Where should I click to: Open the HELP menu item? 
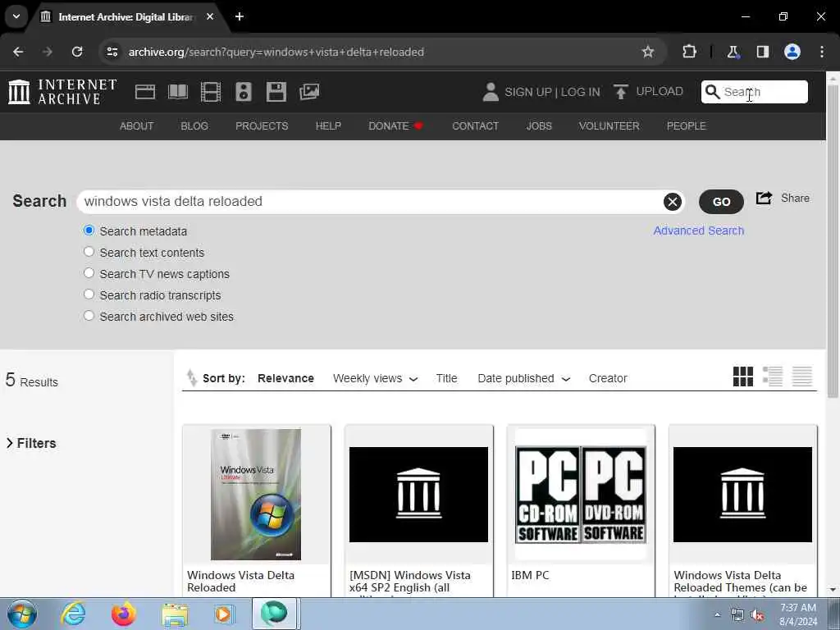[328, 126]
